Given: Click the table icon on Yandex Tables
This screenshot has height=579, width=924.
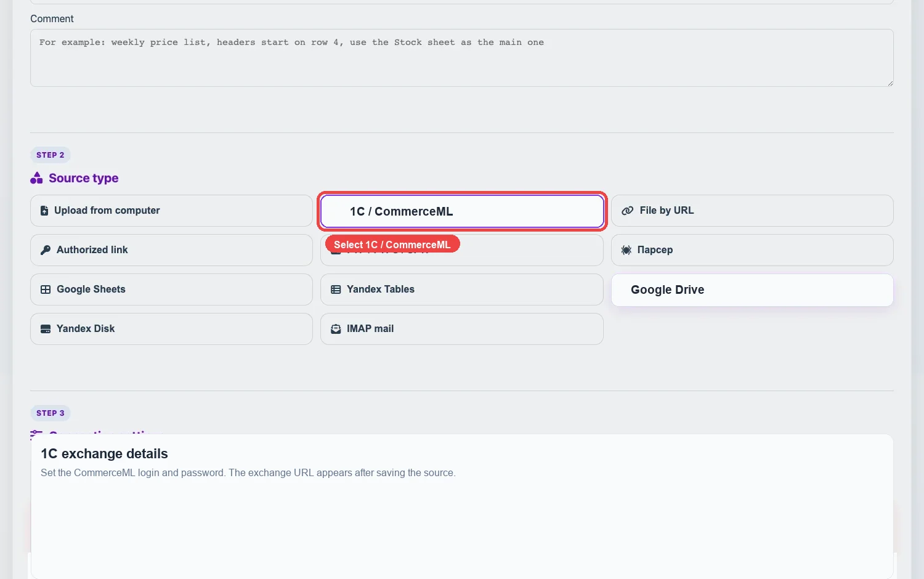Looking at the screenshot, I should 336,289.
